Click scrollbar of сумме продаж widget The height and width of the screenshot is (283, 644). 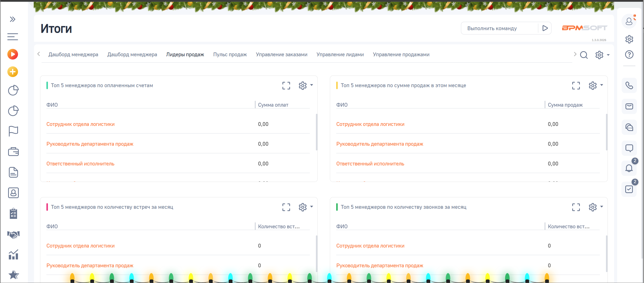[x=606, y=132]
